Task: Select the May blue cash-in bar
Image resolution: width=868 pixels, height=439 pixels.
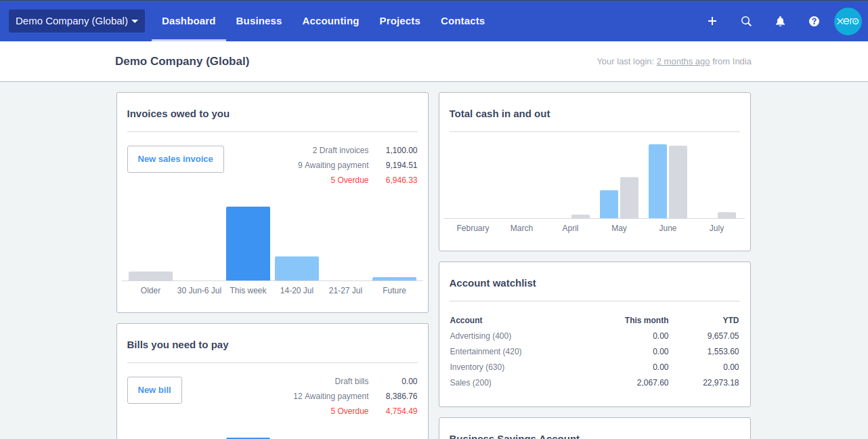Action: [609, 204]
